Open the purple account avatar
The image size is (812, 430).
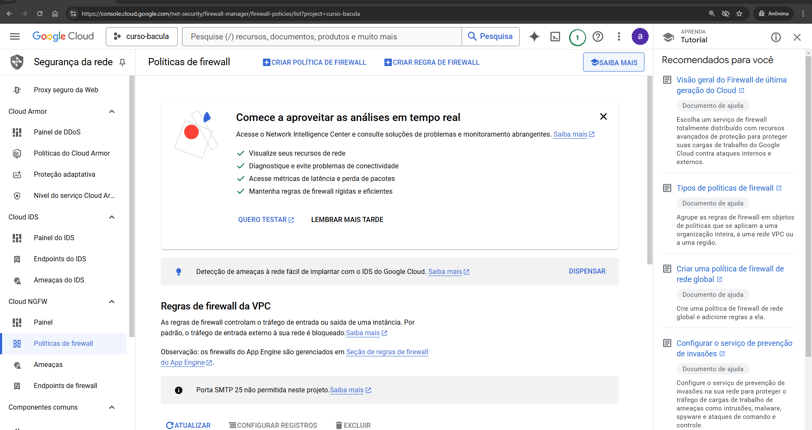pos(640,36)
